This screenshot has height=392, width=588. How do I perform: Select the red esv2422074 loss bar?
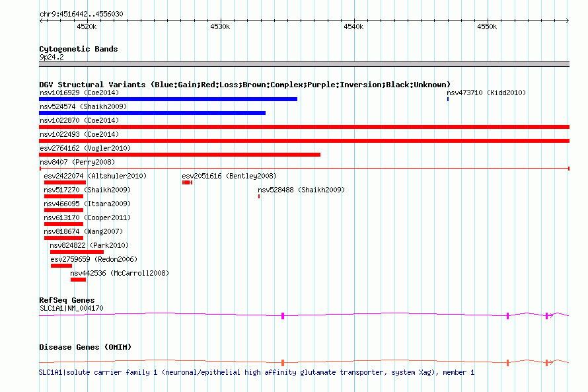tap(65, 182)
